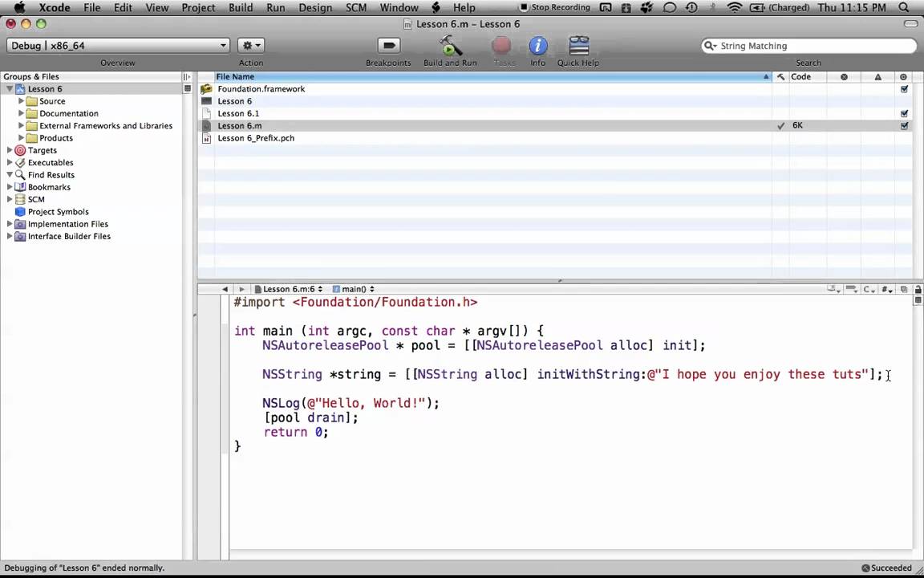
Task: Collapse the Lesson 6 project group
Action: (x=10, y=89)
